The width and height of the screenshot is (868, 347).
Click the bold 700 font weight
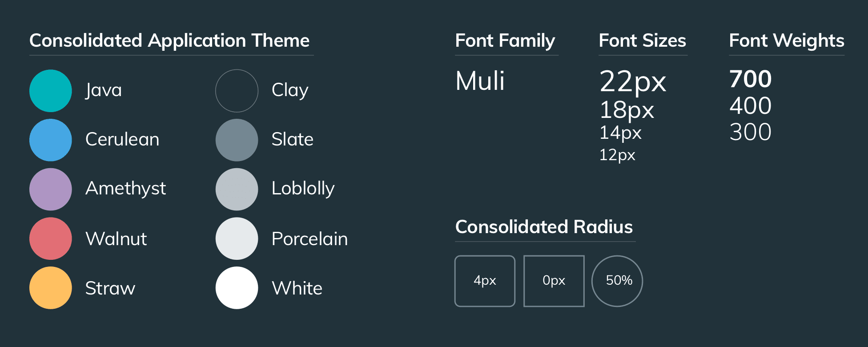750,79
